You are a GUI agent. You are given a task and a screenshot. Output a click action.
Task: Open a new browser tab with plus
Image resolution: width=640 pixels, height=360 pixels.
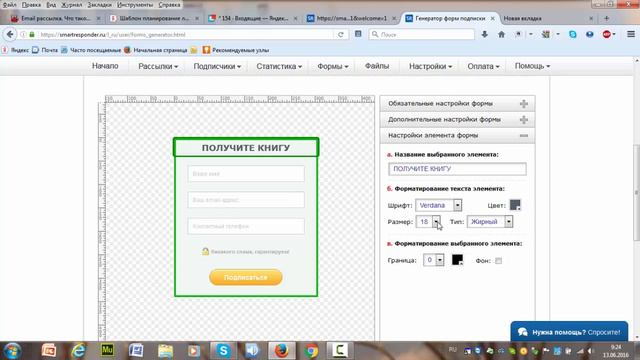(x=606, y=18)
